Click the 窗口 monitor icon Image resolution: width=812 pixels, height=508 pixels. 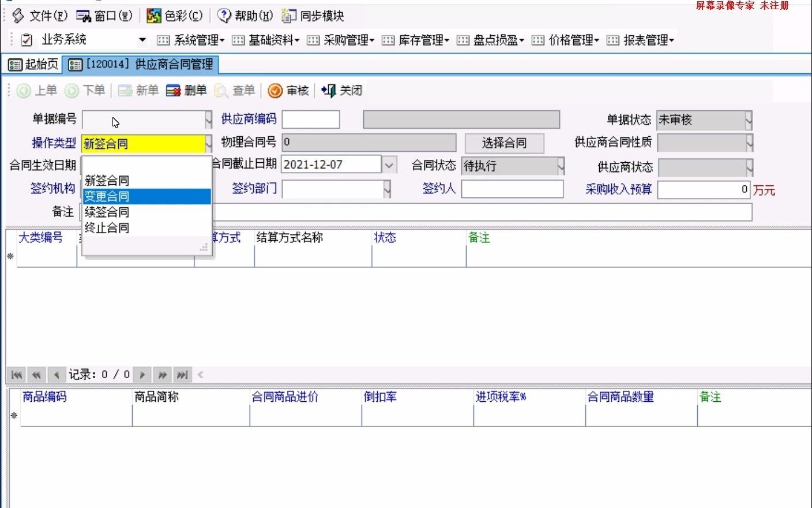(84, 16)
